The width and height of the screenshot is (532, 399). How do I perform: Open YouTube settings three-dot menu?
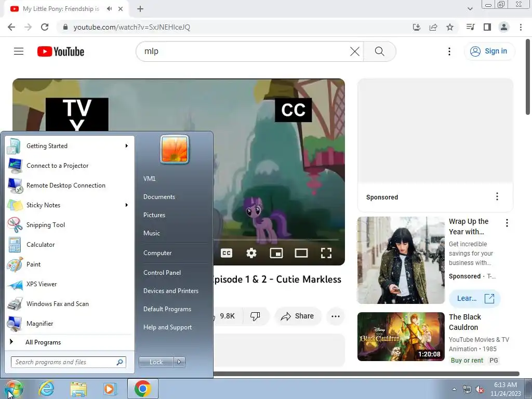click(449, 51)
